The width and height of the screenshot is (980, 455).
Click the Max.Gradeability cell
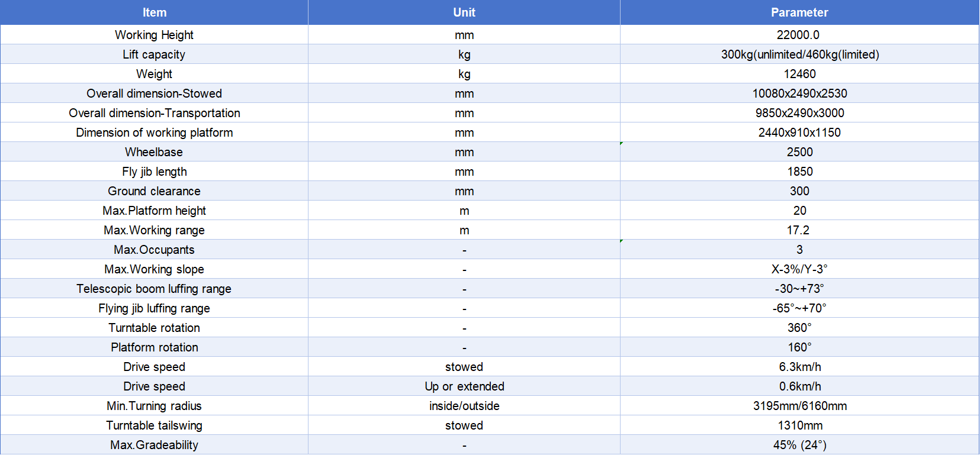[154, 445]
